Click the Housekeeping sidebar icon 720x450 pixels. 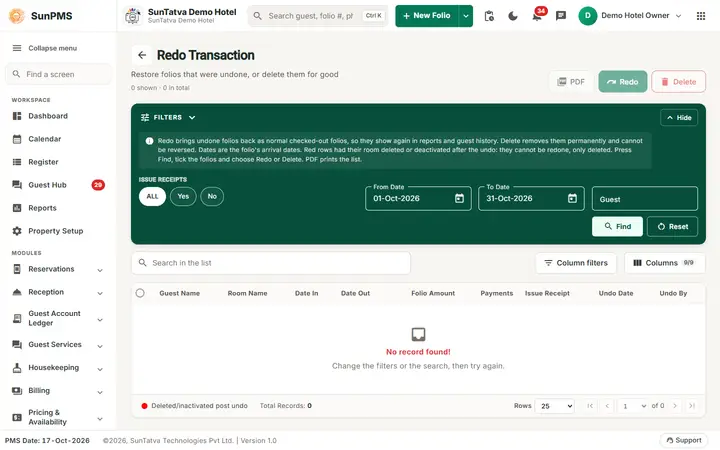[17, 368]
